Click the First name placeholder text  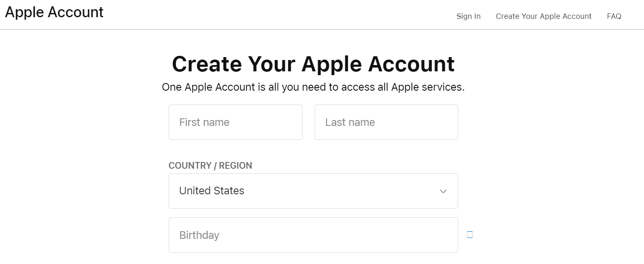tap(204, 122)
